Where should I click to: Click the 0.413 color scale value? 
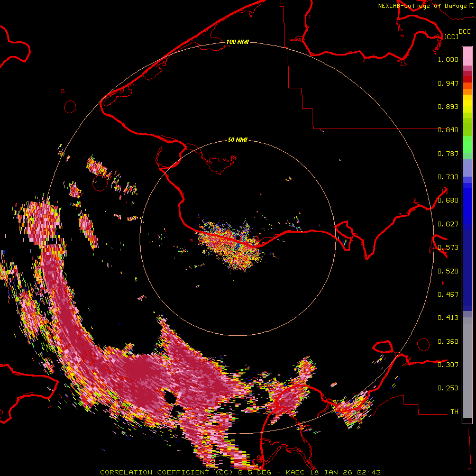tap(448, 318)
